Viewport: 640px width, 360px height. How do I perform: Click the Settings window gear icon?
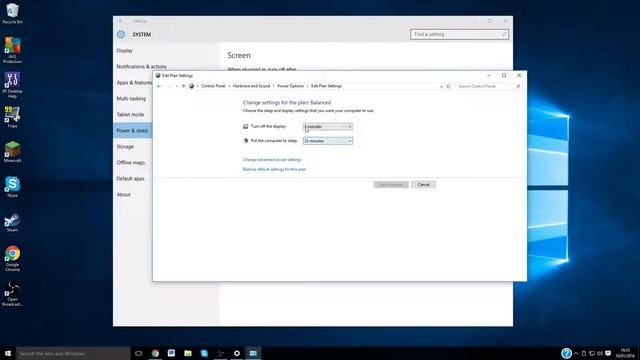[121, 34]
